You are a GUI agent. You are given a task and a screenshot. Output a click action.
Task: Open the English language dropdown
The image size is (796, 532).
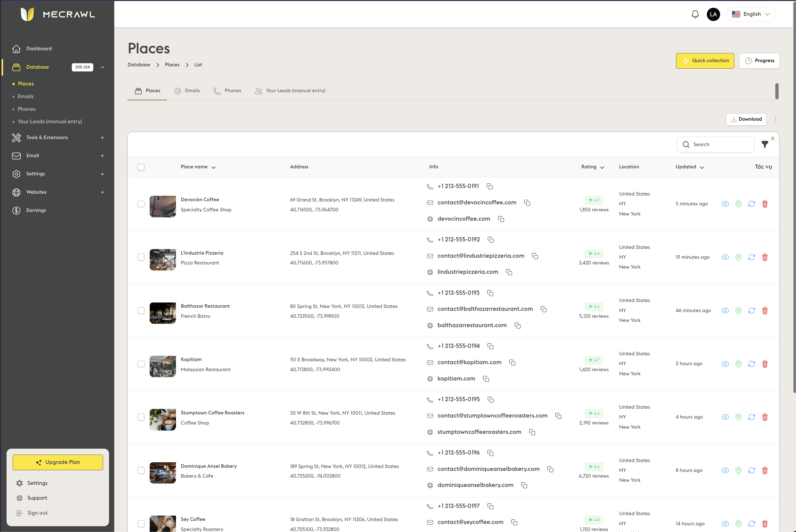coord(751,14)
